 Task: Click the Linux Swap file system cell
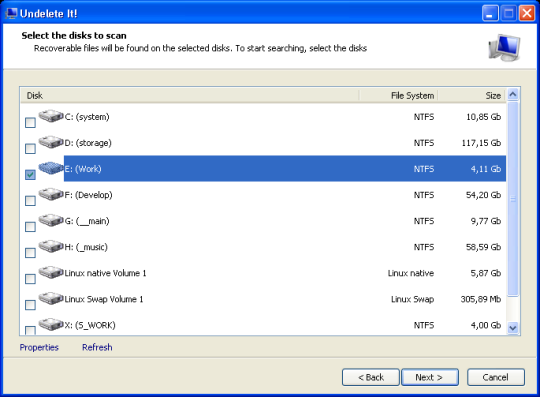pos(413,299)
